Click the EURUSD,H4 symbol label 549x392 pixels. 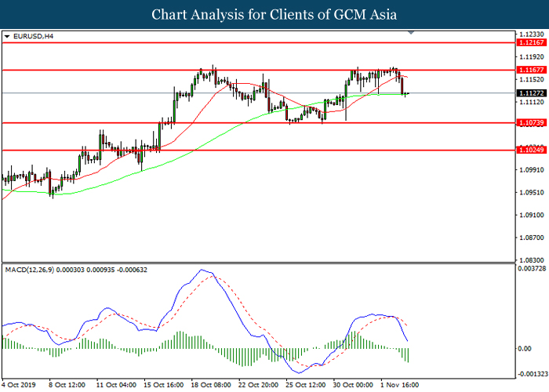point(31,36)
